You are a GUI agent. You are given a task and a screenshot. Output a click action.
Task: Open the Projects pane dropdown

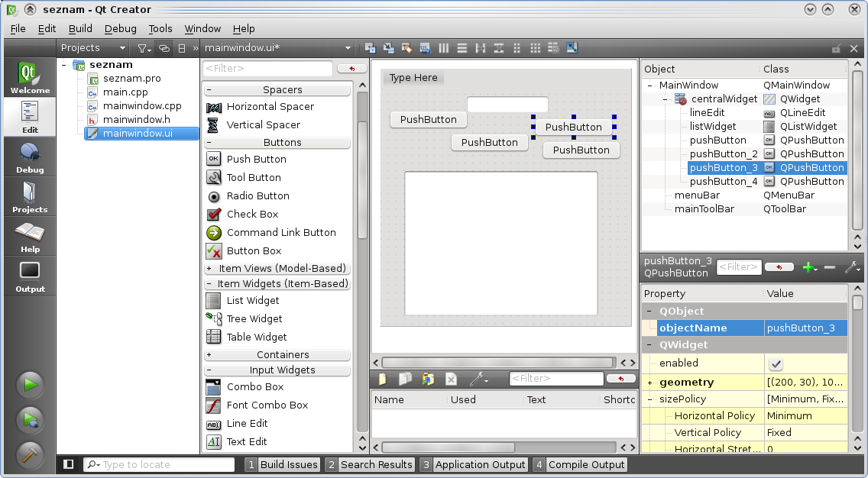(x=94, y=48)
